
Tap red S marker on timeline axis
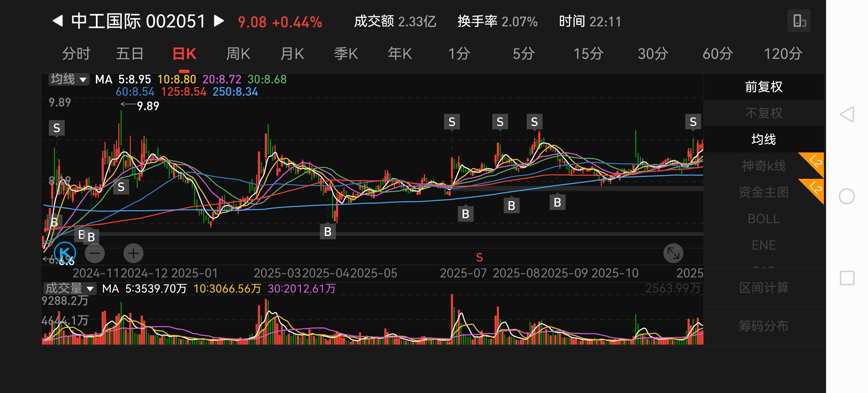tap(479, 258)
